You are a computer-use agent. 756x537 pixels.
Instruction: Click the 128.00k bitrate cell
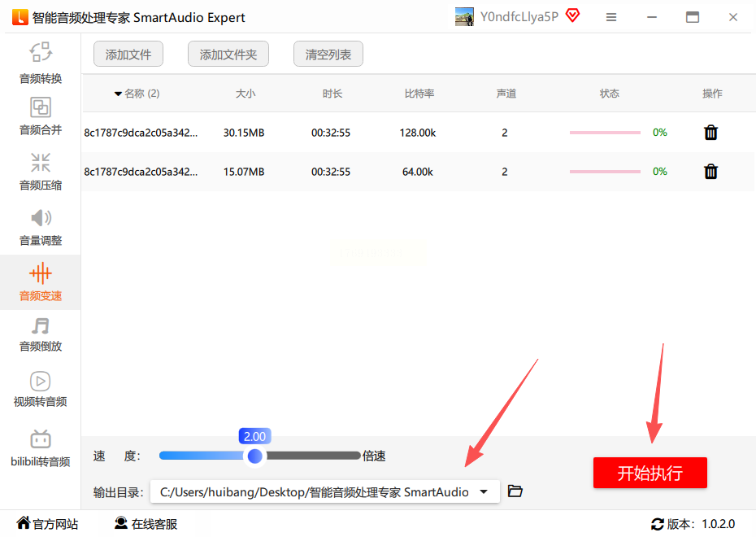tap(418, 133)
